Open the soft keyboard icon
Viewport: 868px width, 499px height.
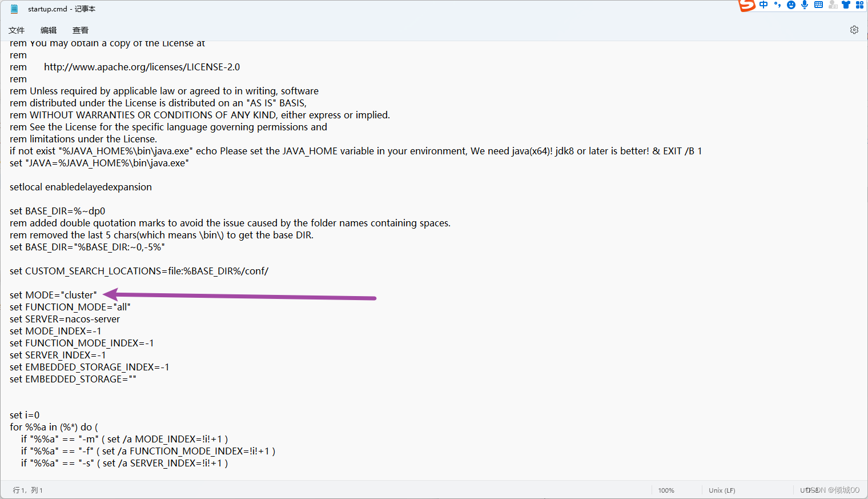coord(818,5)
